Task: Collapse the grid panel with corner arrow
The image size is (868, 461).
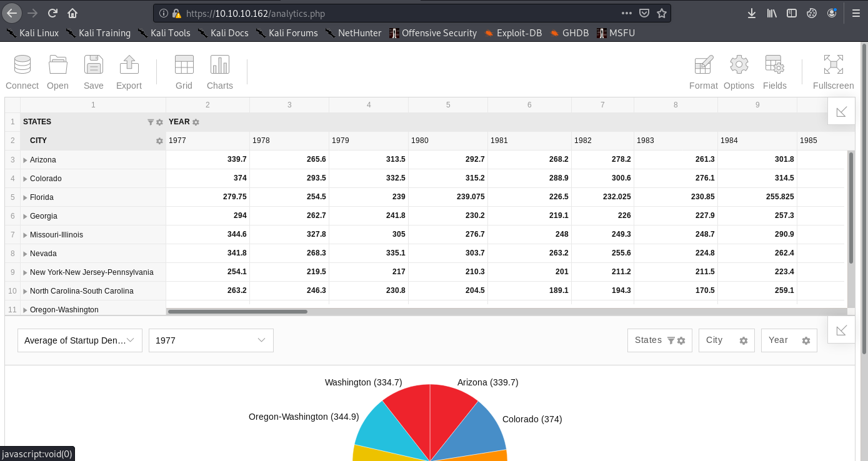Action: tap(841, 112)
